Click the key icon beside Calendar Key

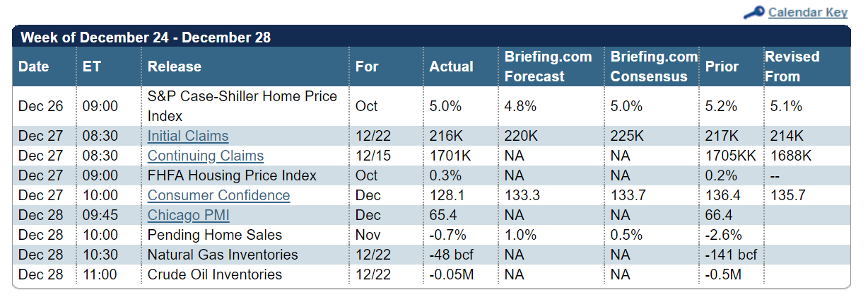754,13
